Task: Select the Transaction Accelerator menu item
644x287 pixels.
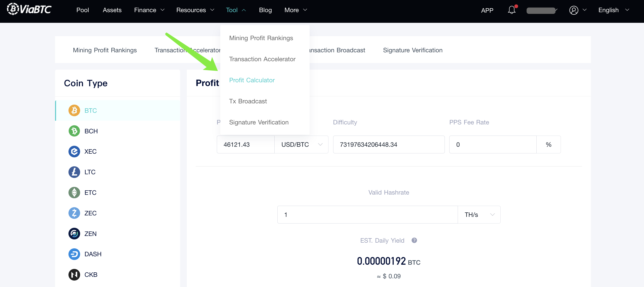Action: pyautogui.click(x=262, y=59)
